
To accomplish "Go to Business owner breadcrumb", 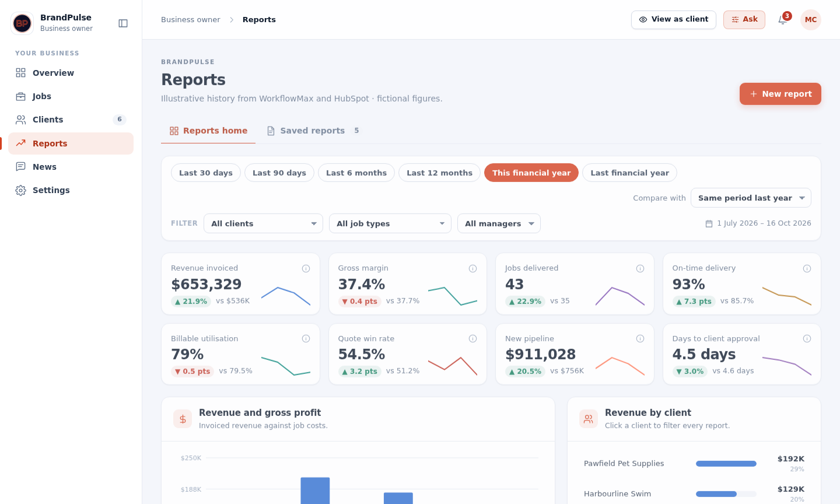I will 191,20.
